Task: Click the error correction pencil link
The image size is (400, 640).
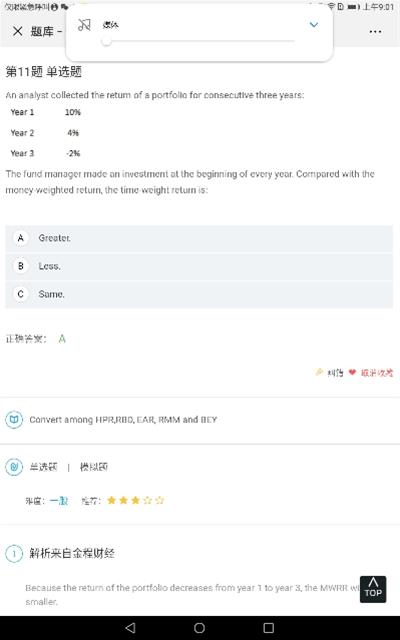Action: [330, 372]
